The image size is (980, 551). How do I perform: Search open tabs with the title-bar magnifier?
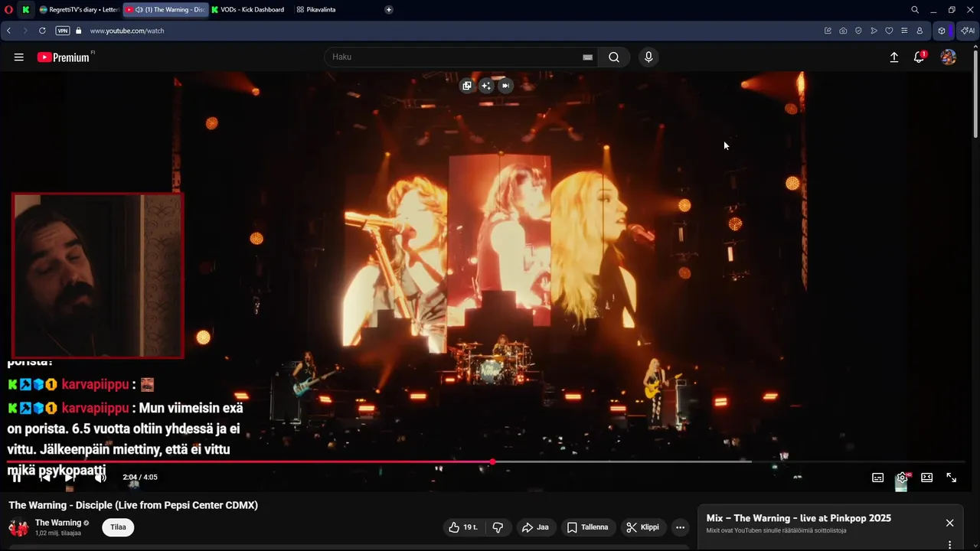pyautogui.click(x=915, y=9)
